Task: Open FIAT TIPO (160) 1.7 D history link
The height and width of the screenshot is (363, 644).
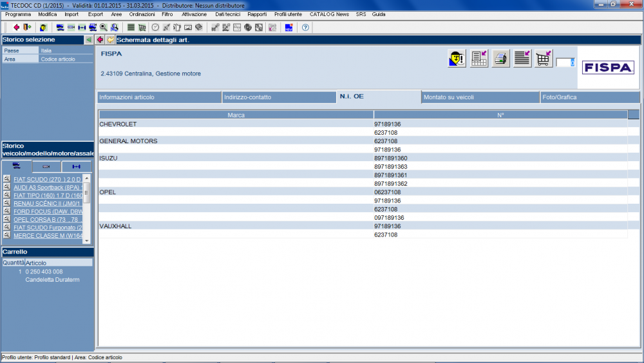Action: (48, 195)
